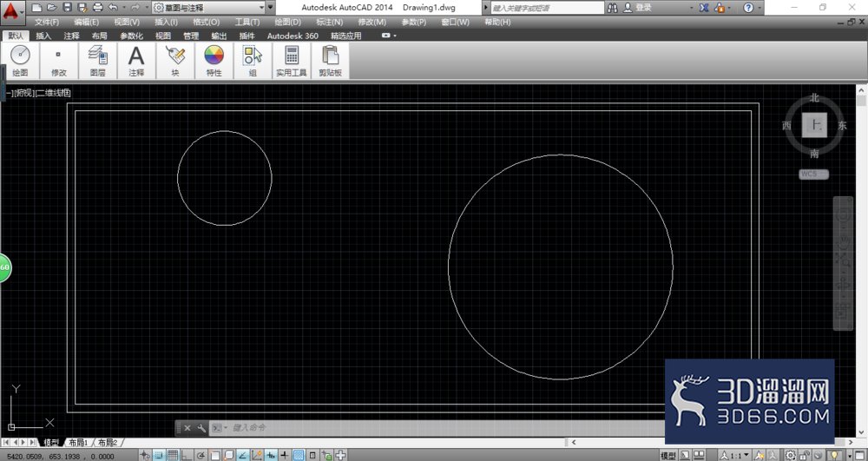This screenshot has width=868, height=461.
Task: Toggle Snap Mode in status bar
Action: 159,455
